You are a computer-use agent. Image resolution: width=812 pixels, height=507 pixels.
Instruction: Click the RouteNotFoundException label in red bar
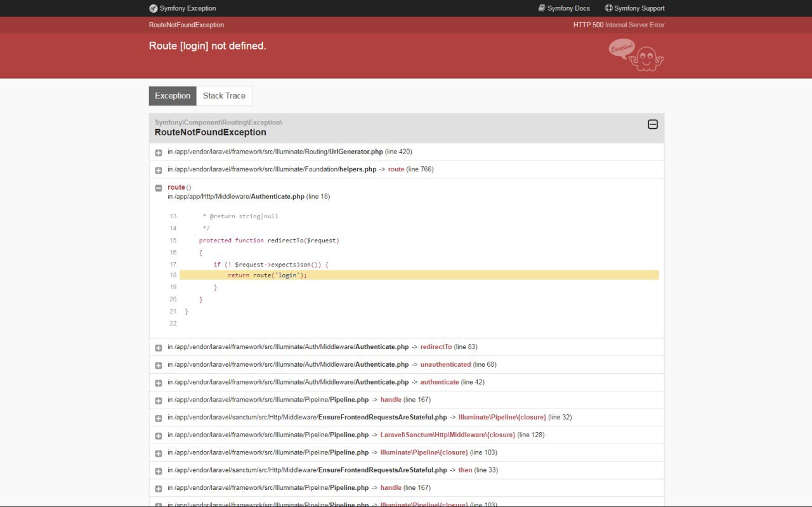(x=187, y=25)
